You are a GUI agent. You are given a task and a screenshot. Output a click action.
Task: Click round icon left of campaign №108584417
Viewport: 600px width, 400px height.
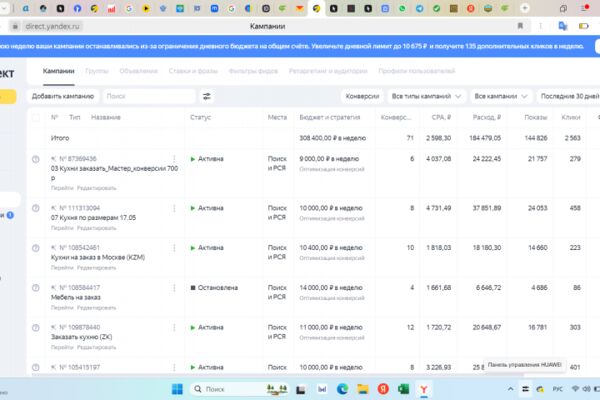pos(36,288)
